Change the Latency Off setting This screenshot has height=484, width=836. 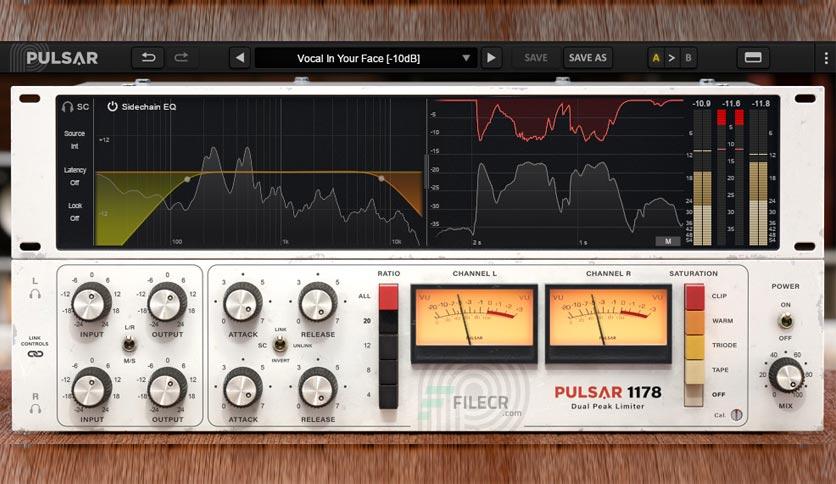[75, 183]
